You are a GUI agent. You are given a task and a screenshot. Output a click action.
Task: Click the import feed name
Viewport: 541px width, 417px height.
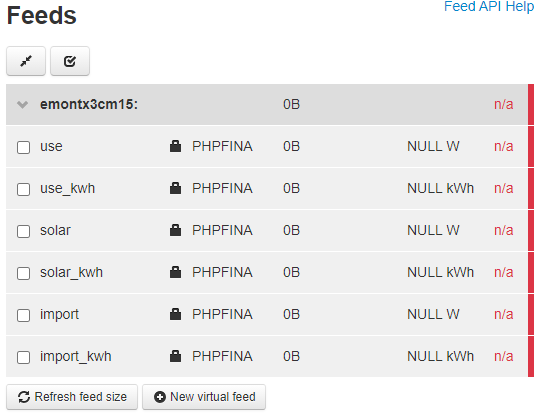(59, 315)
